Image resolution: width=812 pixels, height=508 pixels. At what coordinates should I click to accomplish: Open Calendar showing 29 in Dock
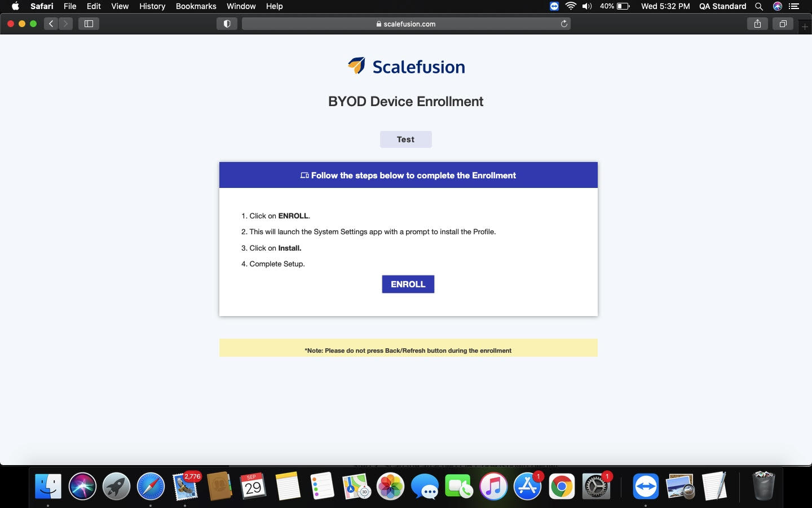point(253,487)
